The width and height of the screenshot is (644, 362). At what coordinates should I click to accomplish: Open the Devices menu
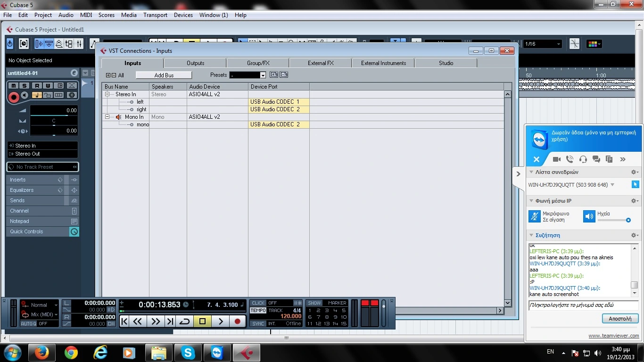[x=183, y=15]
